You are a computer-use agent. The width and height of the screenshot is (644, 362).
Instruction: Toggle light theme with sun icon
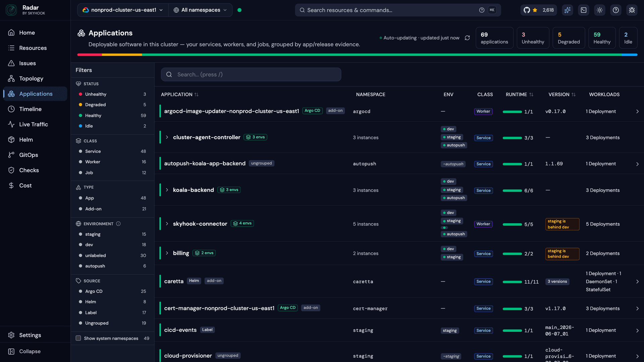(x=600, y=10)
